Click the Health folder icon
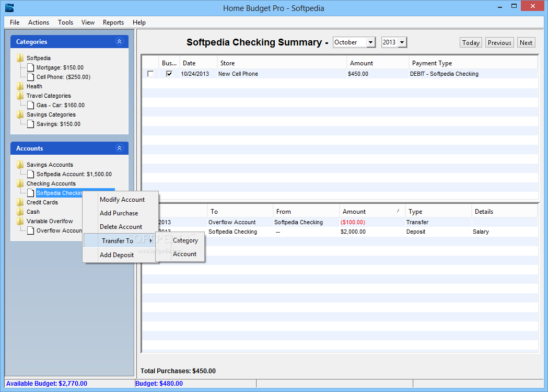 [20, 86]
